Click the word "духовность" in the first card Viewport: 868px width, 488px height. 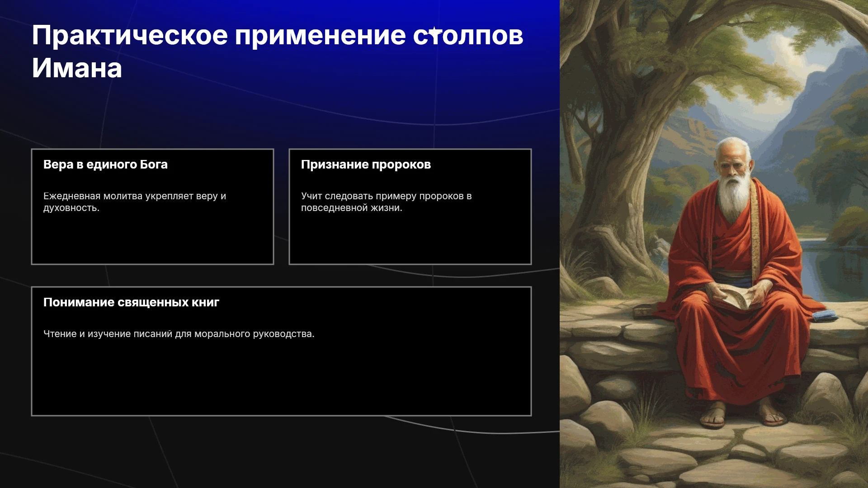coord(70,208)
